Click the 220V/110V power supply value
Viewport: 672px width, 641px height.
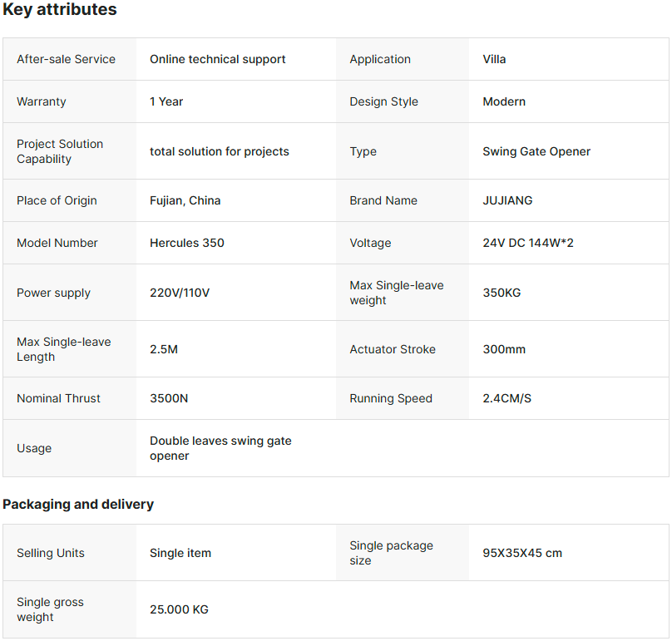pos(180,293)
